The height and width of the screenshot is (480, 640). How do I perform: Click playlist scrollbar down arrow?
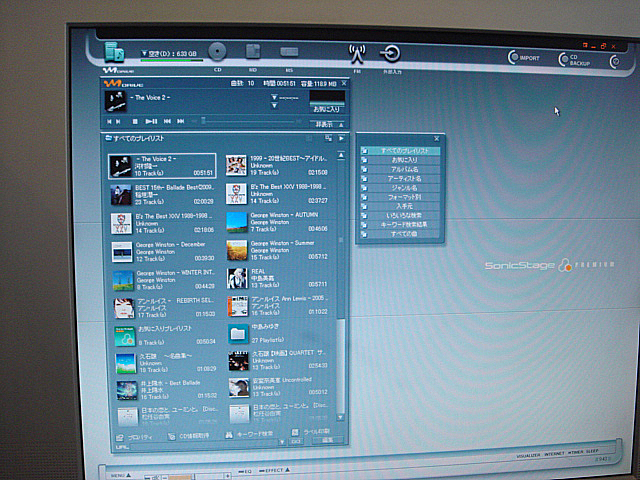[x=341, y=418]
